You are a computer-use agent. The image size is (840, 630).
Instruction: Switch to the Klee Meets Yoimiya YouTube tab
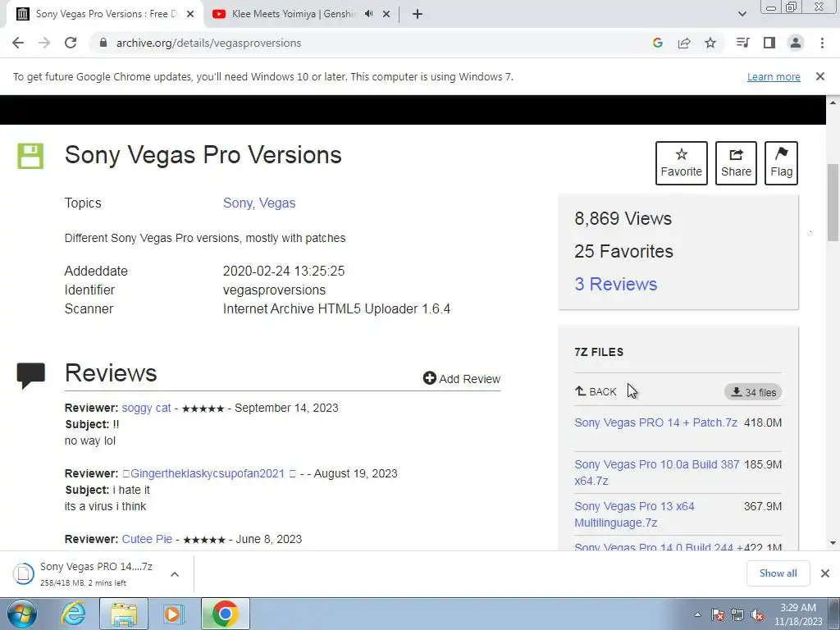pyautogui.click(x=292, y=14)
